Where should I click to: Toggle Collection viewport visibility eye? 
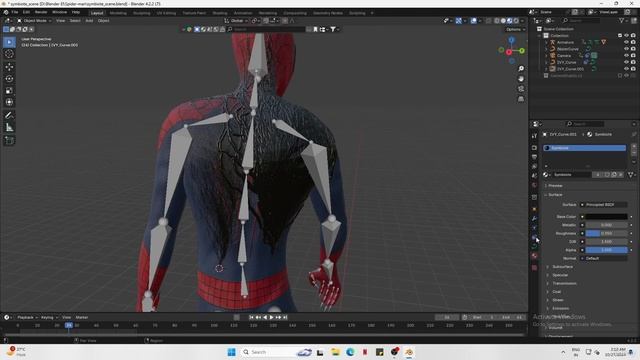626,36
